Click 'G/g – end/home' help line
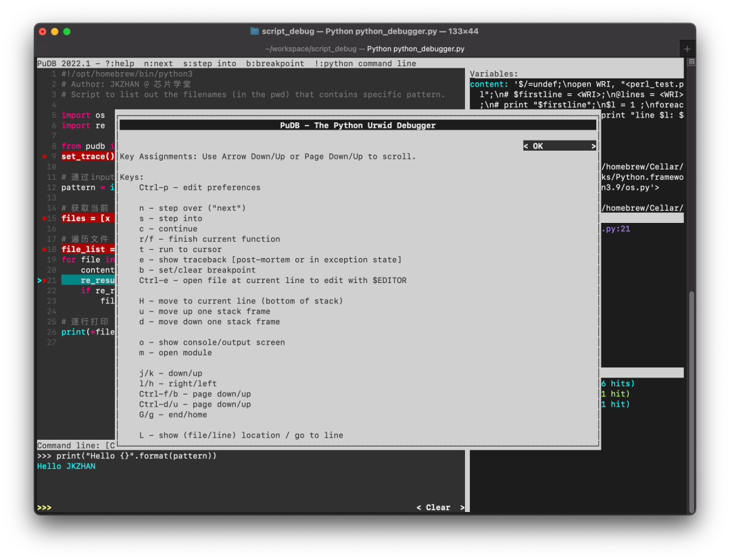 (x=173, y=415)
